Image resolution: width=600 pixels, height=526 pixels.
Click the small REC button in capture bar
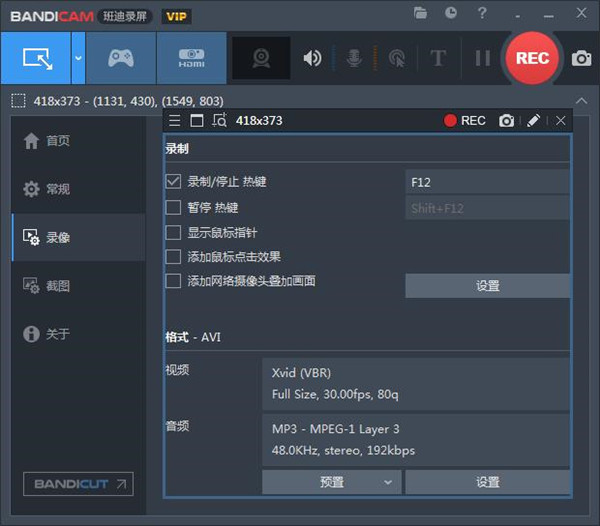point(465,121)
